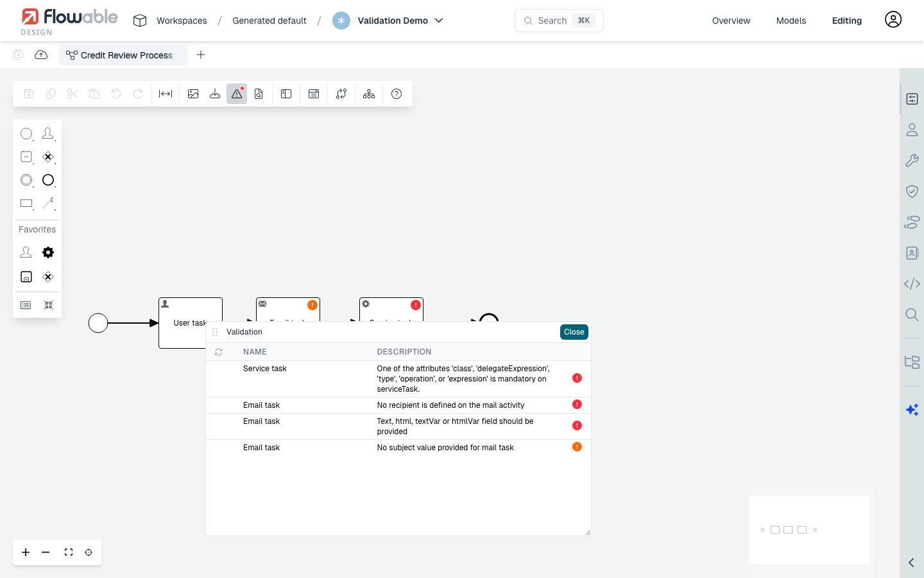Expand the Validation Demo workspace dropdown

[x=439, y=21]
